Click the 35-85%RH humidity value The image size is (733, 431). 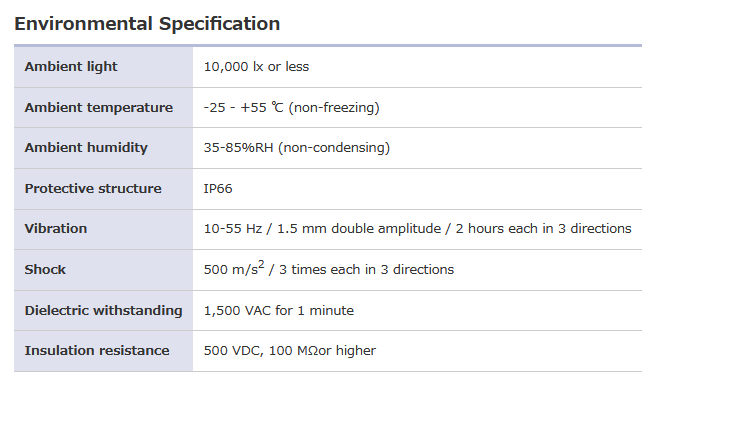238,148
